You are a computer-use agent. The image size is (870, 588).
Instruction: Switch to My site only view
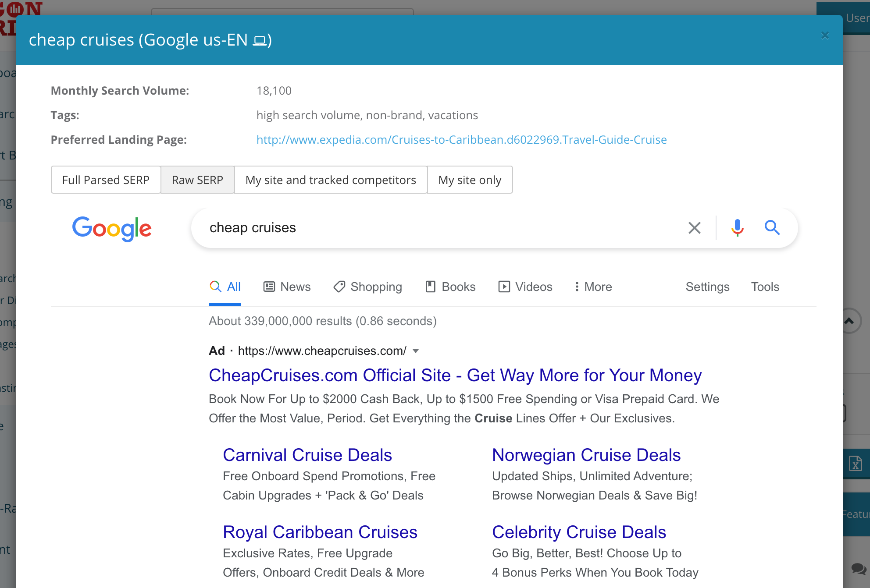tap(470, 180)
